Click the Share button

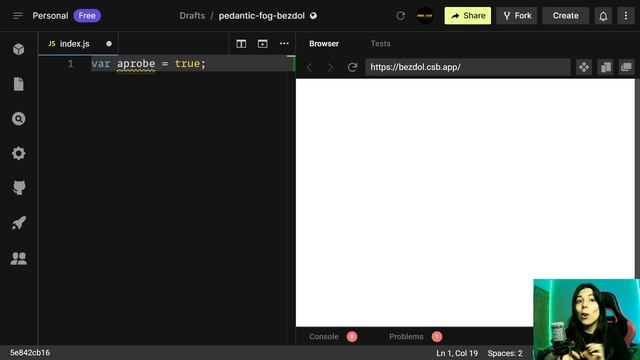[468, 16]
